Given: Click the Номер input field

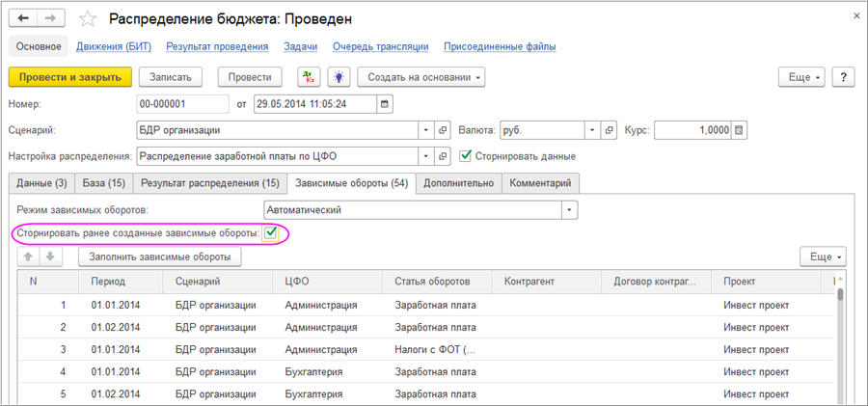Looking at the screenshot, I should coord(182,103).
